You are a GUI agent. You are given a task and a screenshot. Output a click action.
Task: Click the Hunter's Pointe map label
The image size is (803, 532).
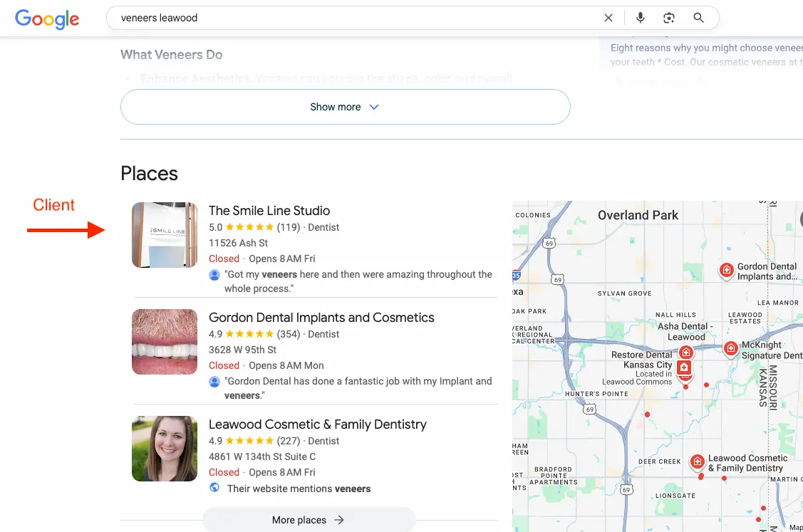click(x=596, y=394)
